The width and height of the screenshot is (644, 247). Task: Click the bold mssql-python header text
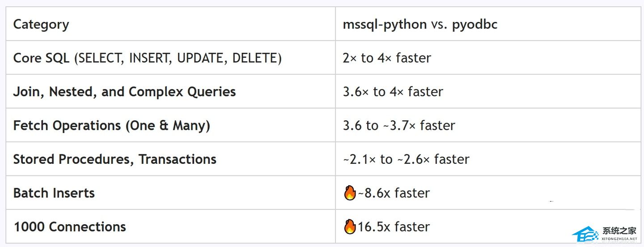pyautogui.click(x=385, y=24)
